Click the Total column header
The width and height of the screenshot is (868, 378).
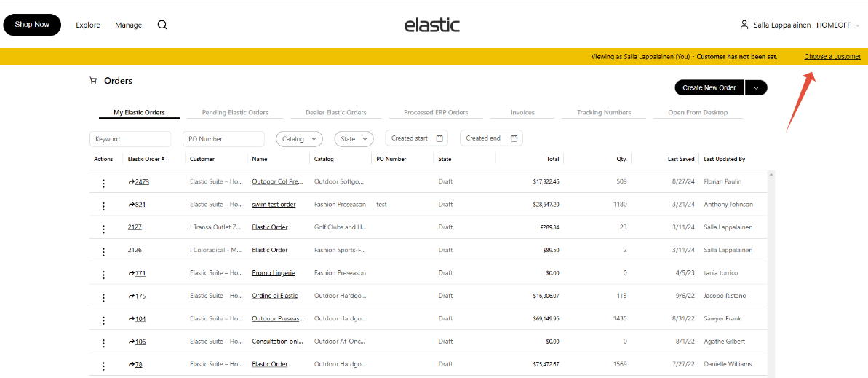[552, 159]
